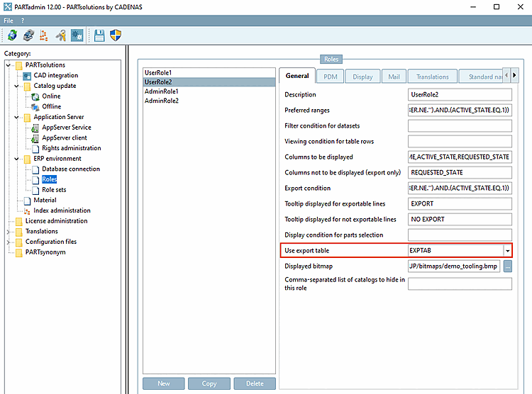Click the EXPORT tooltip field
The image size is (532, 394).
[460, 204]
